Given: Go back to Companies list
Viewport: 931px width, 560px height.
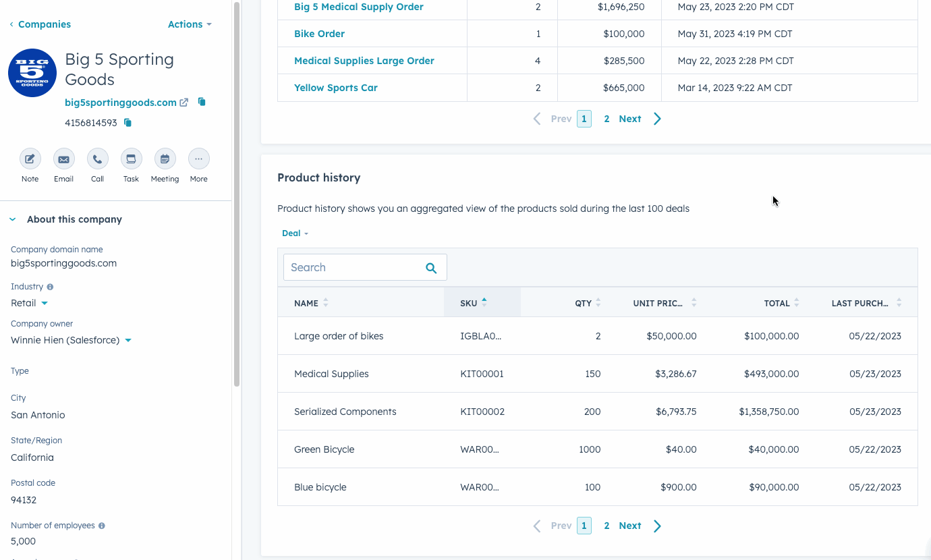Looking at the screenshot, I should pyautogui.click(x=40, y=24).
